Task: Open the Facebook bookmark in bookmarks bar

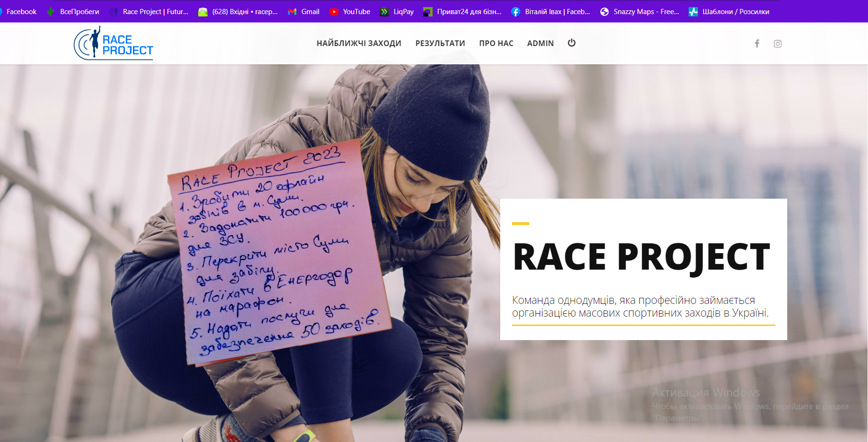Action: (19, 12)
